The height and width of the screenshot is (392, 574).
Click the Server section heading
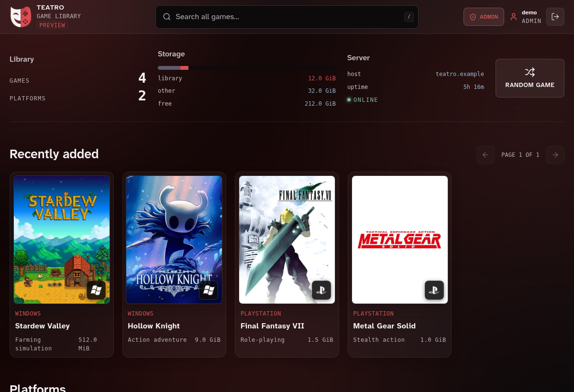[359, 58]
